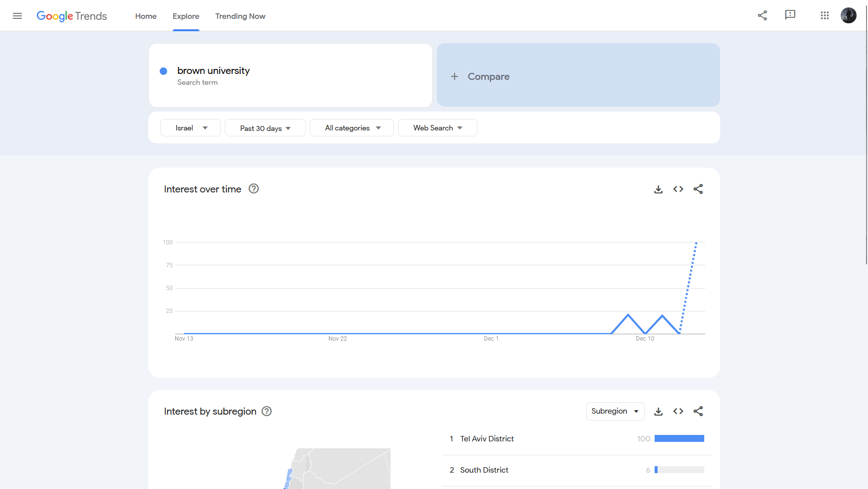Screen dimensions: 868x489
Task: Download Interest over time CSV
Action: [x=659, y=189]
